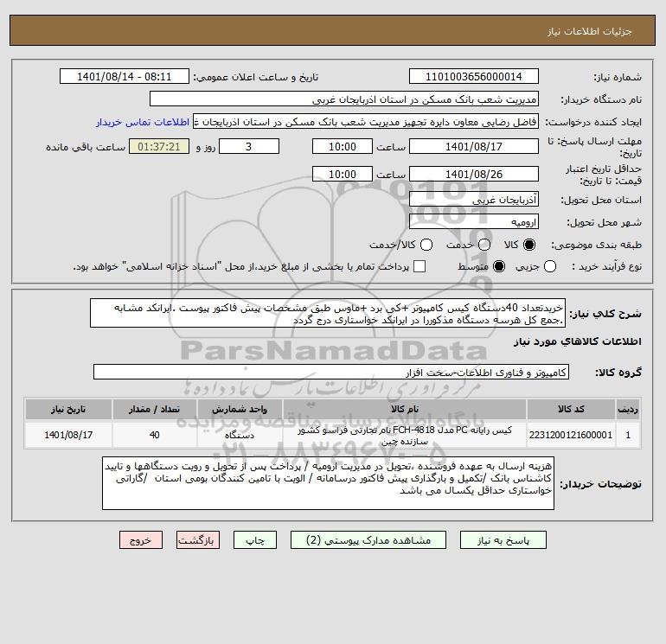Click item code 2231200121600001 cell
The height and width of the screenshot is (644, 666).
point(571,435)
